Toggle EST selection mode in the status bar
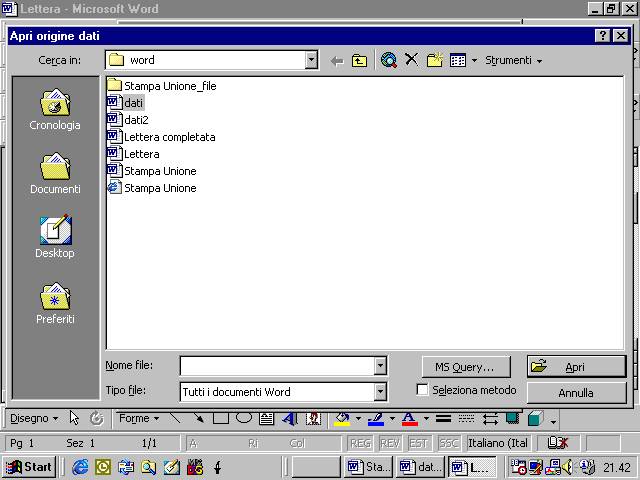This screenshot has width=640, height=480. [x=418, y=443]
